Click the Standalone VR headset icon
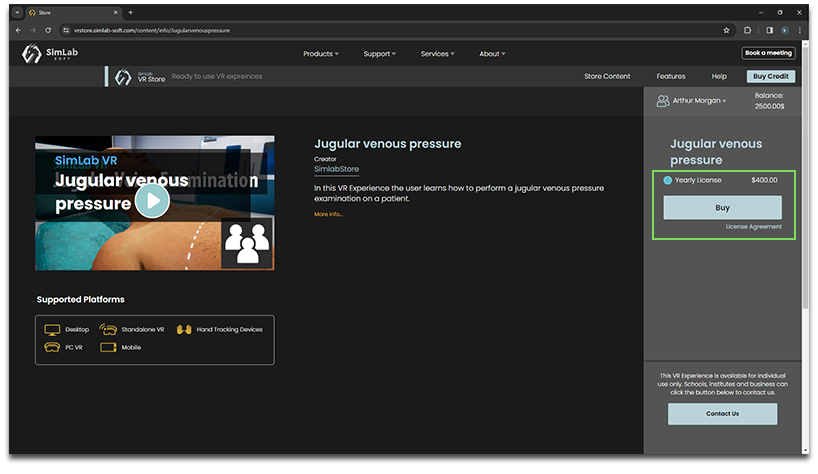This screenshot has width=818, height=474. point(108,329)
